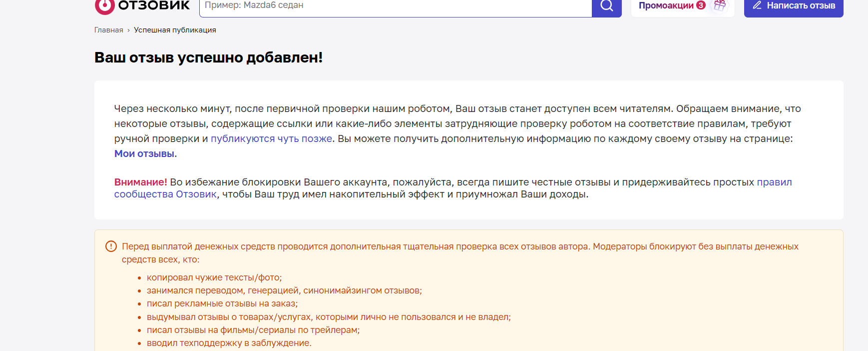
Task: Click the gift icon in Промоакции
Action: (x=720, y=5)
